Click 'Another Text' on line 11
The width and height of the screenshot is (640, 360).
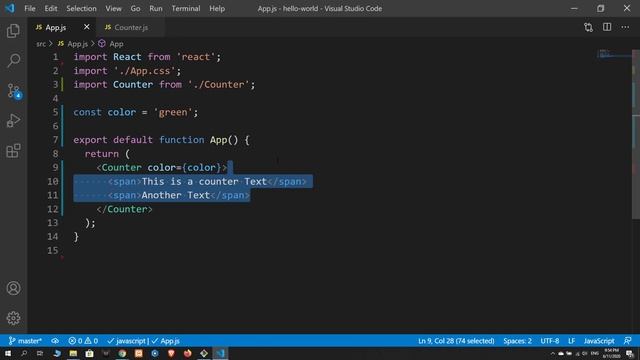coord(176,195)
